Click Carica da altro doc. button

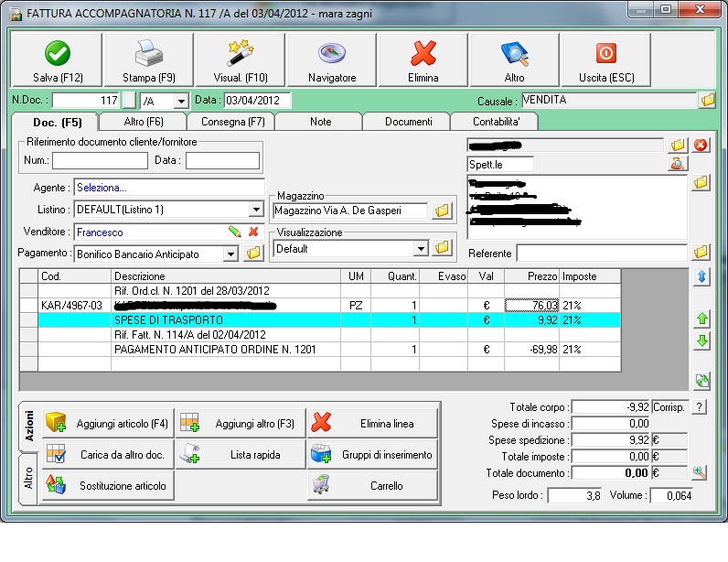pos(108,454)
